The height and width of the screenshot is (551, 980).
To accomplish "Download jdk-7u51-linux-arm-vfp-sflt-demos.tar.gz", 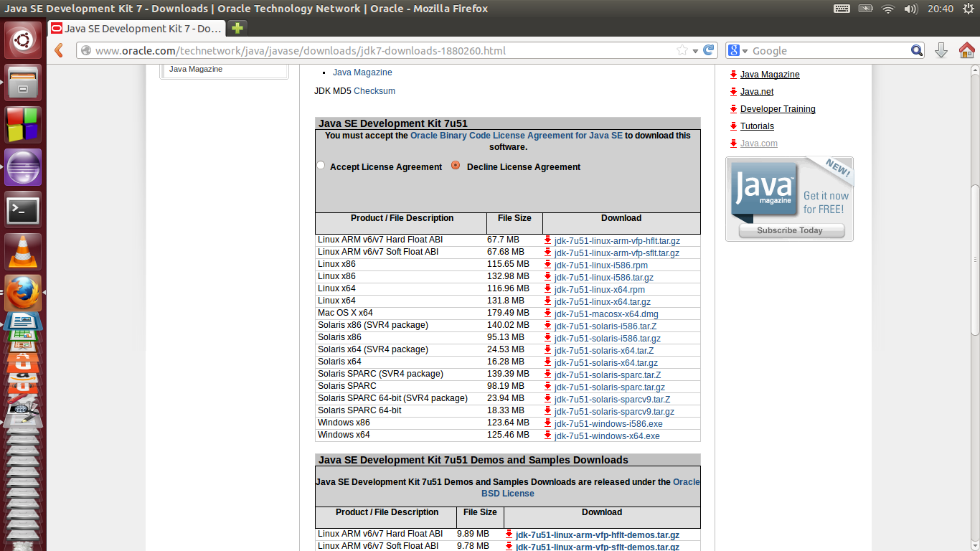I will (598, 547).
